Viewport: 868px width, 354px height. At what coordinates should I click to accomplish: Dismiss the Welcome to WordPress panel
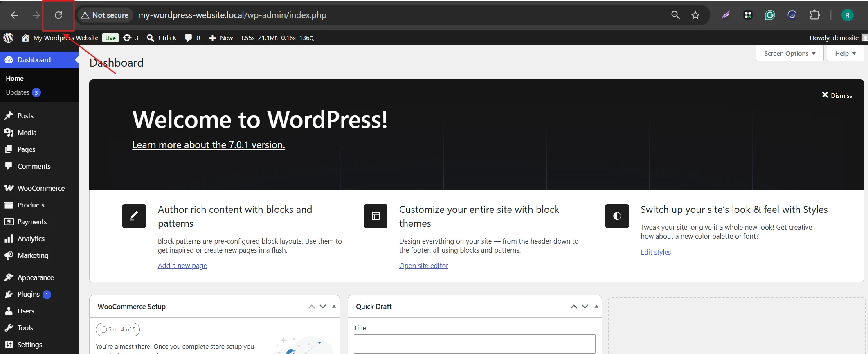click(837, 95)
